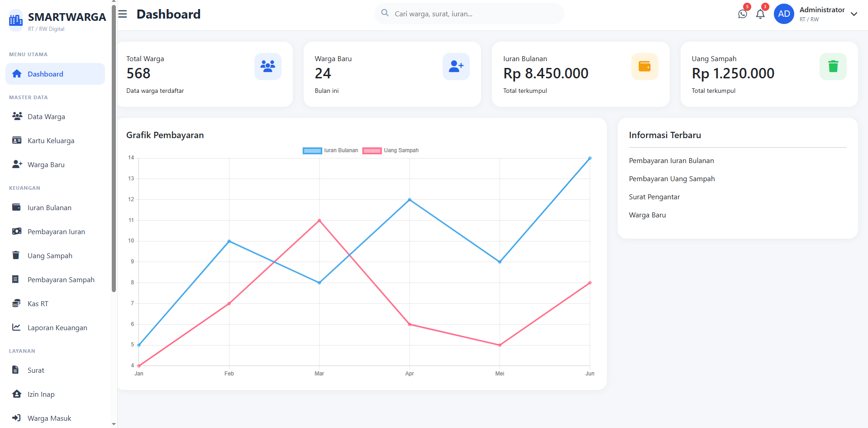The width and height of the screenshot is (868, 428).
Task: Click the blue AD avatar circle
Action: click(x=784, y=14)
